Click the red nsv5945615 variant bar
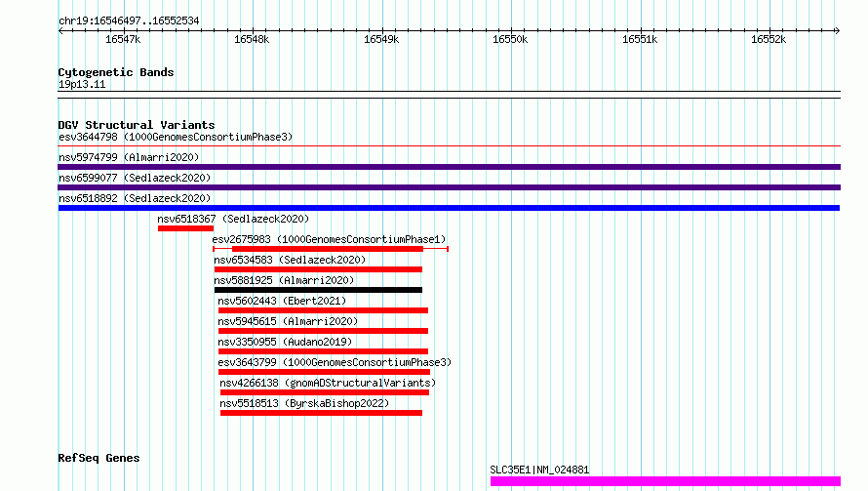 click(323, 331)
